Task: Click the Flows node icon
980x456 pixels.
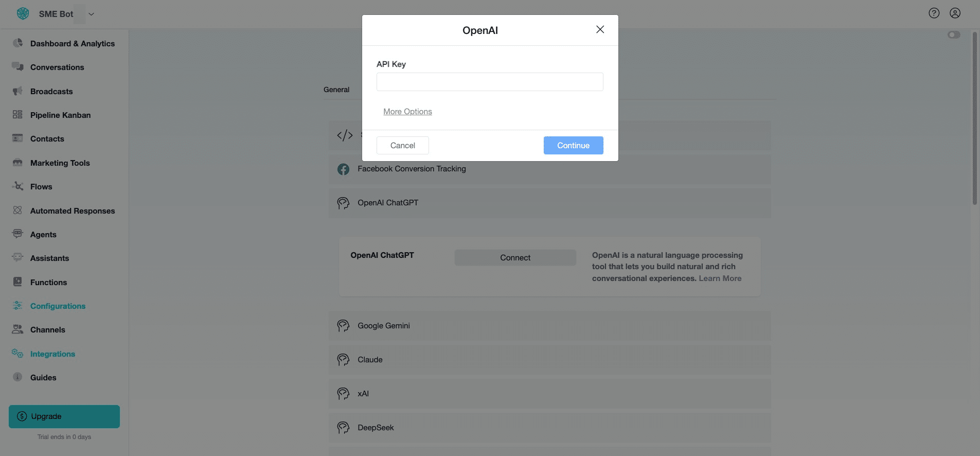Action: (x=18, y=186)
